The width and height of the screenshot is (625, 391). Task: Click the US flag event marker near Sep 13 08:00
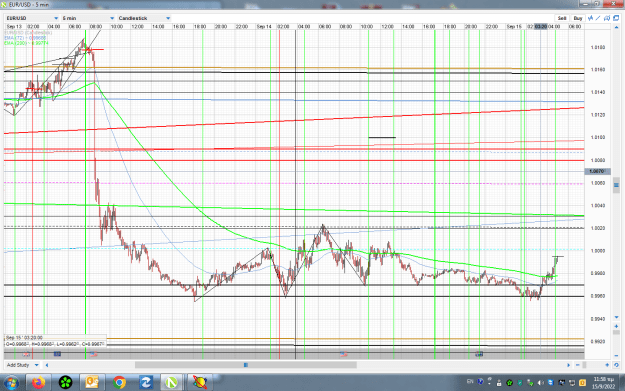pos(94,354)
